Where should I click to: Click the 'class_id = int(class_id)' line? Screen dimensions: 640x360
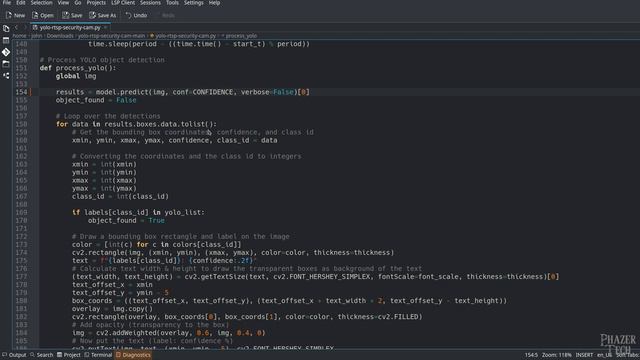(x=120, y=197)
